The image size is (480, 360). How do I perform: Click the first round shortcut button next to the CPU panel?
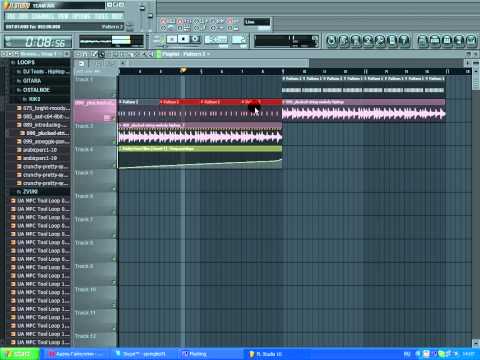point(332,41)
